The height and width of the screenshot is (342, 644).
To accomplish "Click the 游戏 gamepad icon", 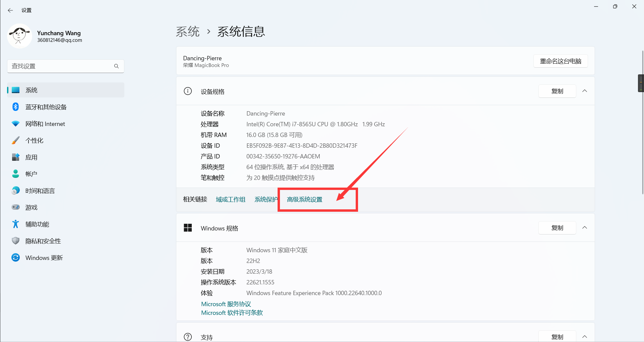I will click(15, 207).
